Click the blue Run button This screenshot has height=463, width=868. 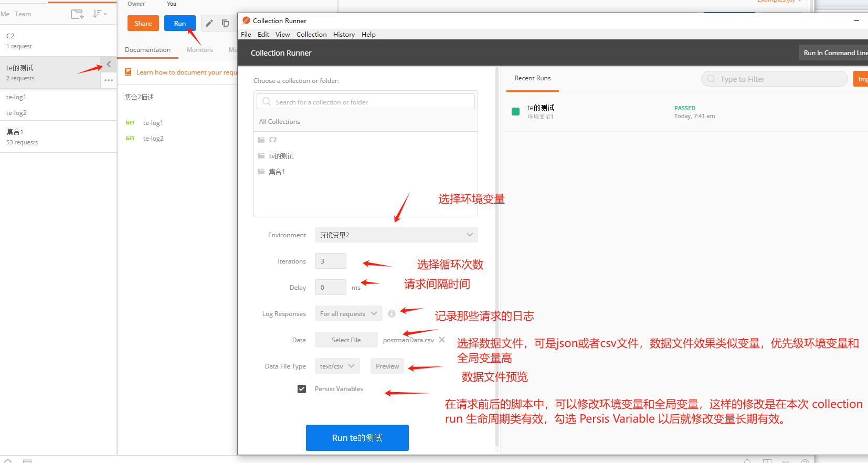pos(180,23)
